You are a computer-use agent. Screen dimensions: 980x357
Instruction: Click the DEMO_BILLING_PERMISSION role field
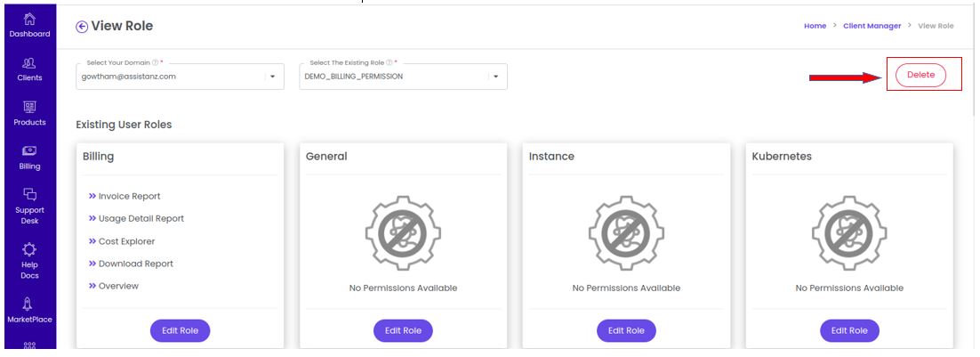click(x=403, y=77)
